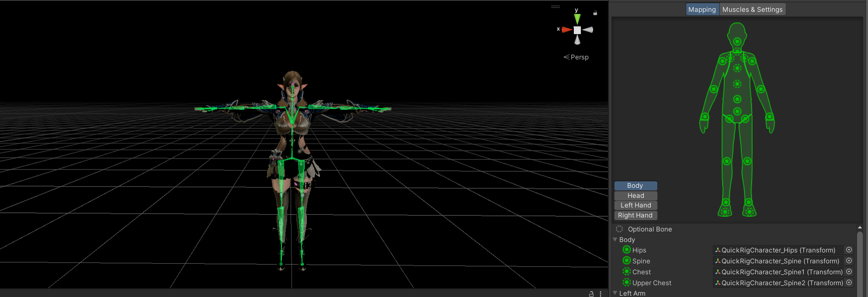Select upper leg bone on diagram's screen-right leg

746,118
